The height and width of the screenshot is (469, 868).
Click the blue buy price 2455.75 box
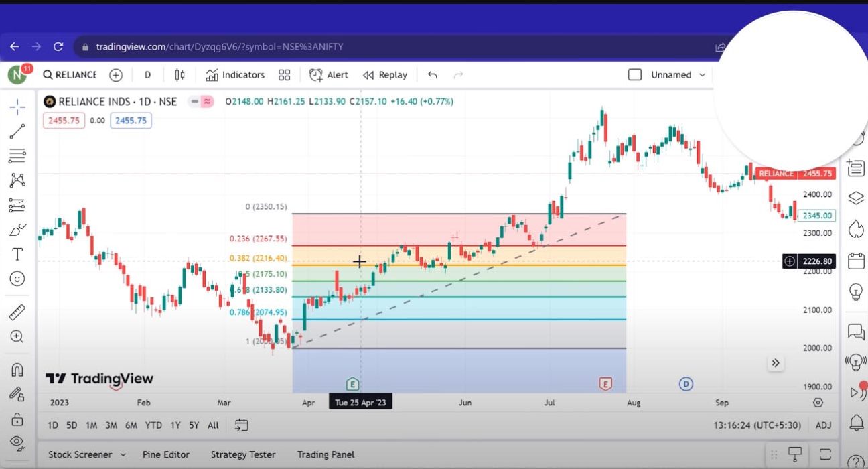pos(131,121)
